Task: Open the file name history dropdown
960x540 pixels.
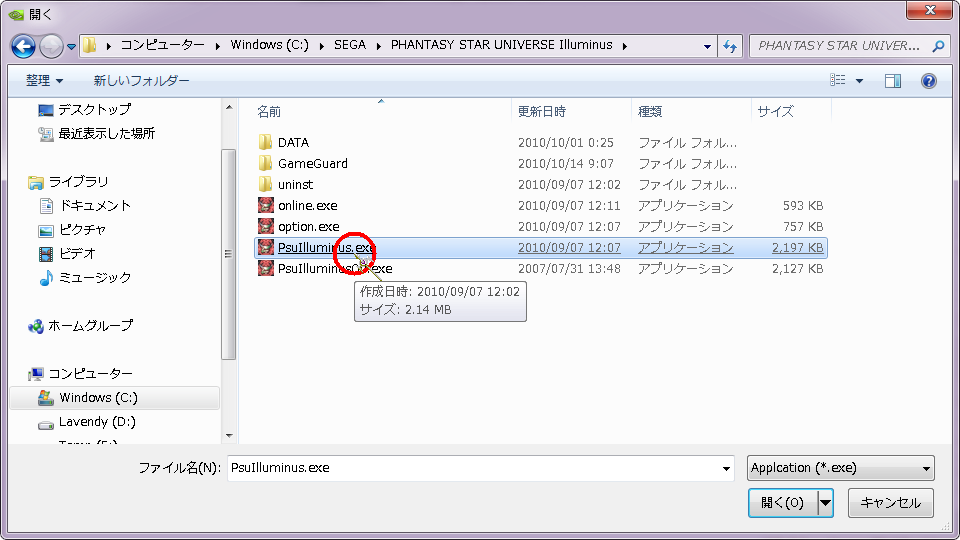Action: click(x=726, y=468)
